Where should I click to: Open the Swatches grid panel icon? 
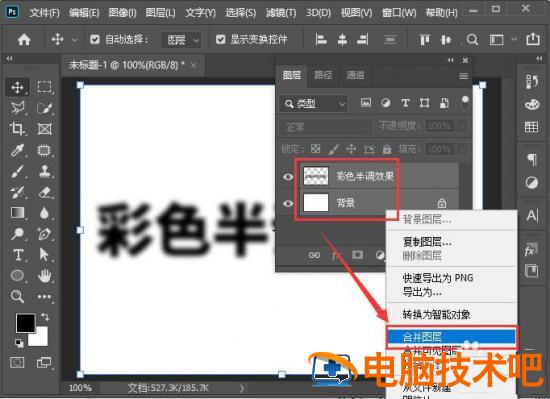tap(532, 127)
